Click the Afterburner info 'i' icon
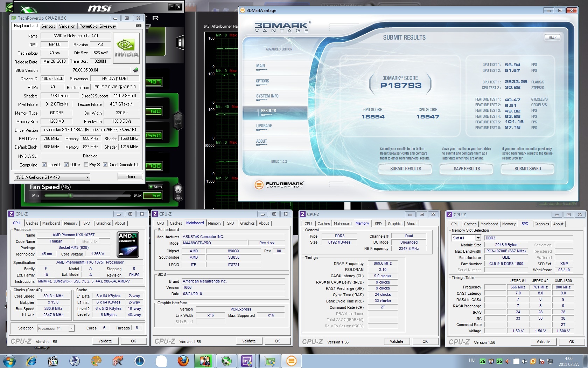Viewport: 588px width, 368px height. [x=180, y=43]
